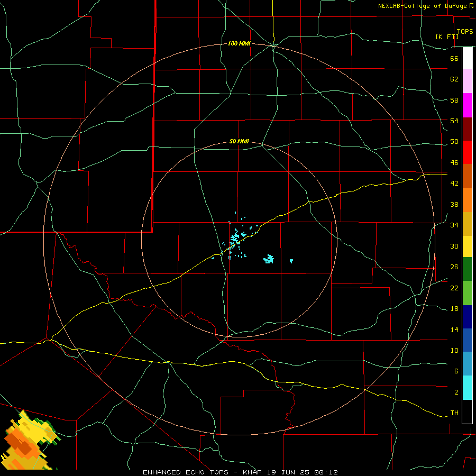Click the white 66 kft legend swatch

tap(467, 58)
